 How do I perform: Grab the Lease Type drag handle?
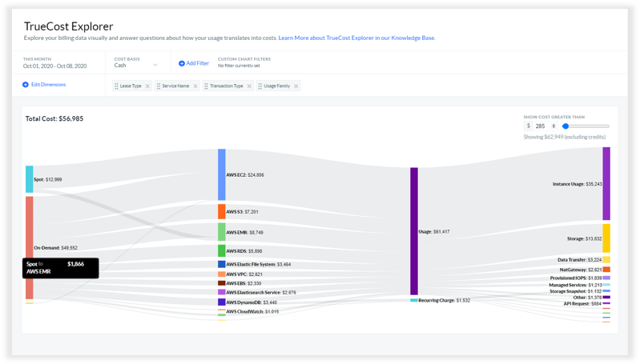pyautogui.click(x=116, y=86)
